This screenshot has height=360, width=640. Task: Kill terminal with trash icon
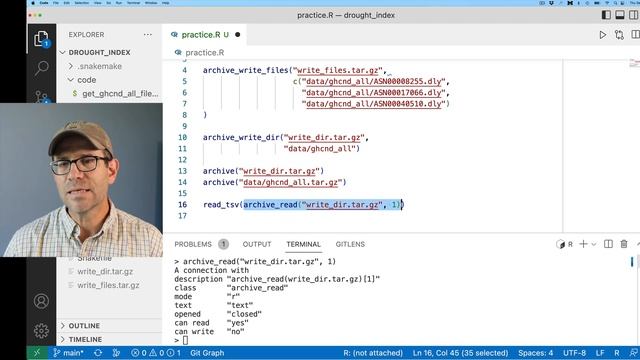pyautogui.click(x=624, y=244)
